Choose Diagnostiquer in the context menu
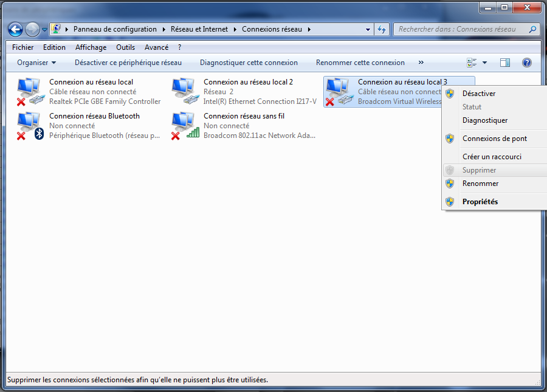547x392 pixels. 495,120
